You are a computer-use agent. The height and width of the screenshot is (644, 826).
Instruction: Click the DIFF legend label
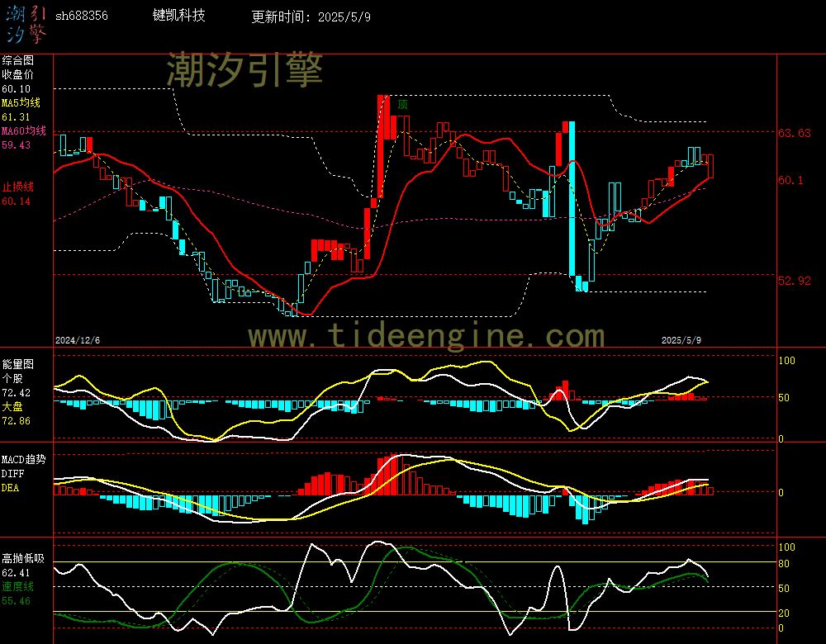12,473
